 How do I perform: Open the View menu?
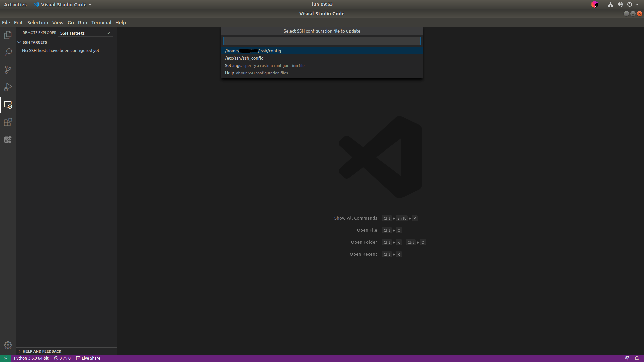58,23
